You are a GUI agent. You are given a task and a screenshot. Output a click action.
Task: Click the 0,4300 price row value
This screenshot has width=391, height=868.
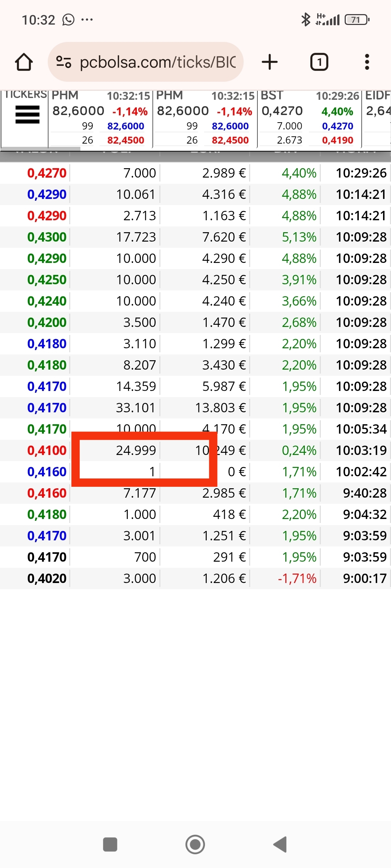tap(47, 237)
